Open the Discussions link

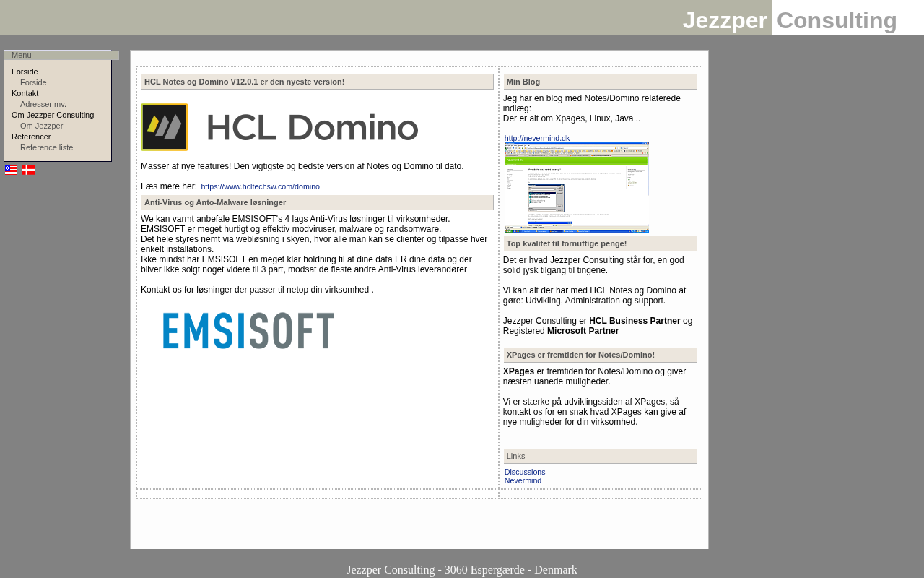point(525,472)
